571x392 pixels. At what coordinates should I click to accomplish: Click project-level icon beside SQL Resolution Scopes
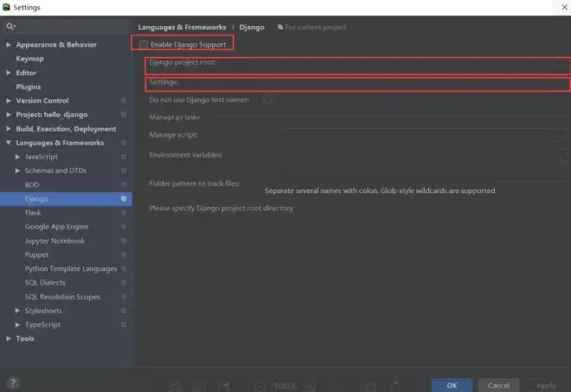tap(124, 297)
